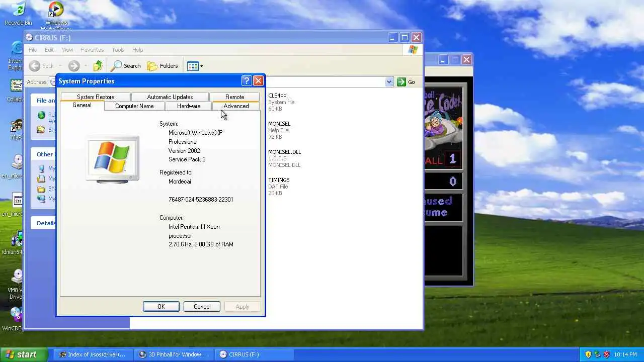Image resolution: width=644 pixels, height=362 pixels.
Task: Switch to CIRRUS (F:) taskbar item
Action: point(254,354)
